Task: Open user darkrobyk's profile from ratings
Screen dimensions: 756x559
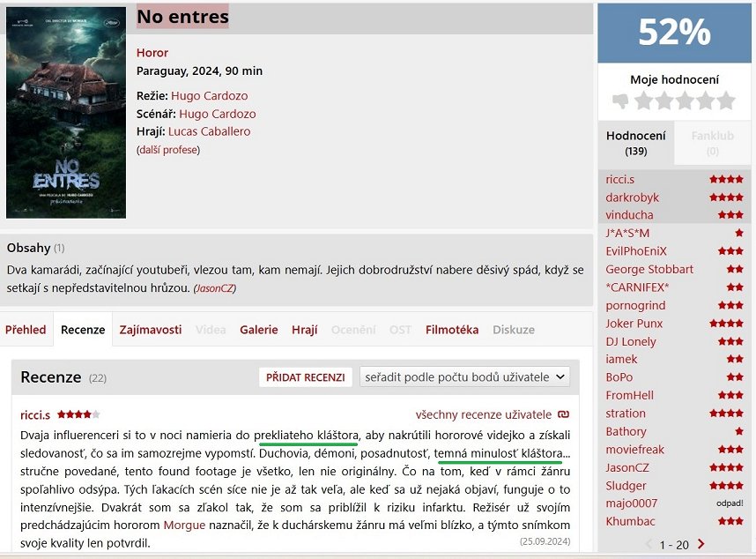Action: [632, 198]
